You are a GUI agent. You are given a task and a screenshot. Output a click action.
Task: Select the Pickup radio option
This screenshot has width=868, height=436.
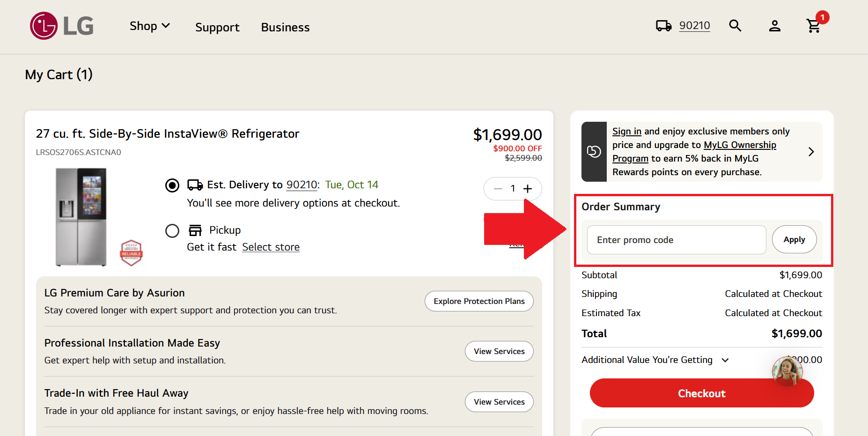[x=172, y=231]
